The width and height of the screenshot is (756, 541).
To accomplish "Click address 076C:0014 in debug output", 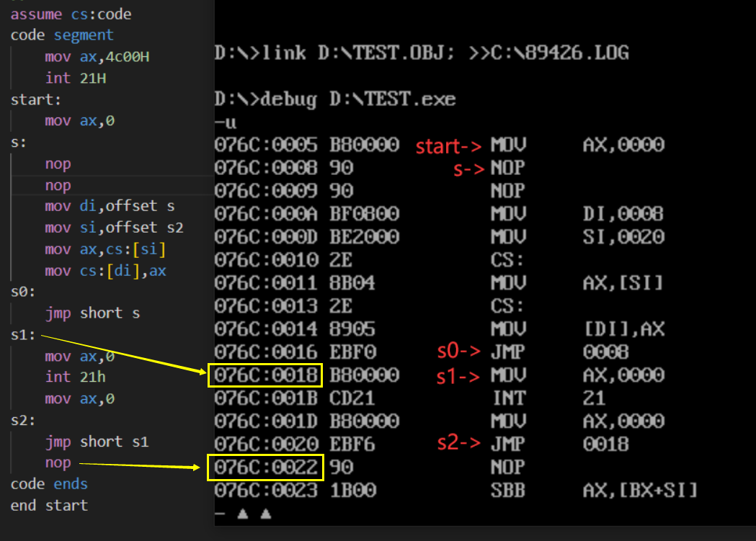I will [266, 329].
